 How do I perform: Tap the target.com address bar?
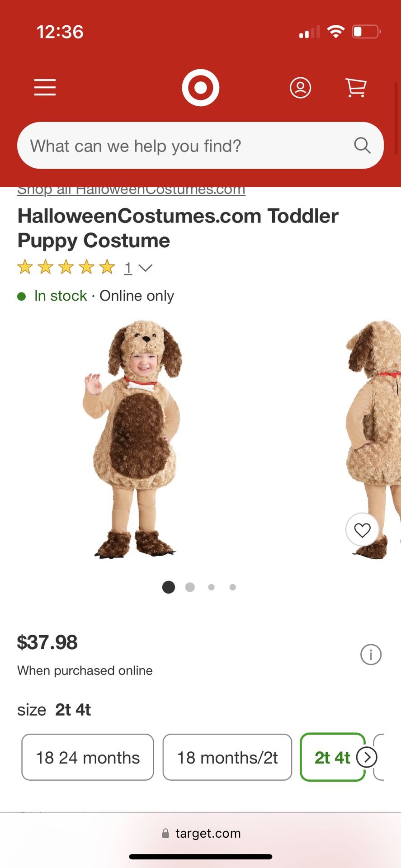(x=201, y=833)
